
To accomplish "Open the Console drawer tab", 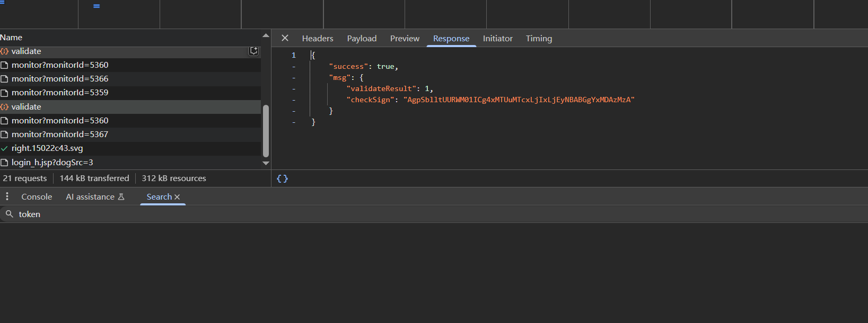I will tap(37, 197).
